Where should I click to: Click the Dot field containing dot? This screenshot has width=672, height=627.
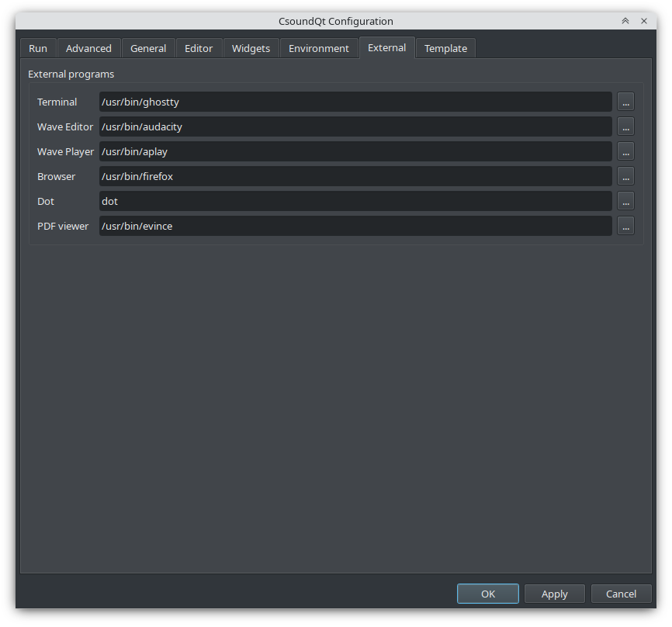(355, 202)
